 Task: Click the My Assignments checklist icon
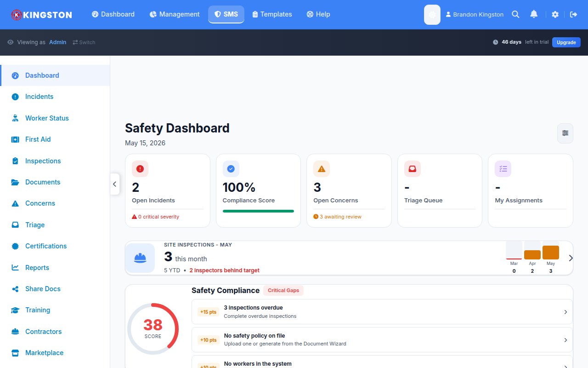tap(503, 169)
